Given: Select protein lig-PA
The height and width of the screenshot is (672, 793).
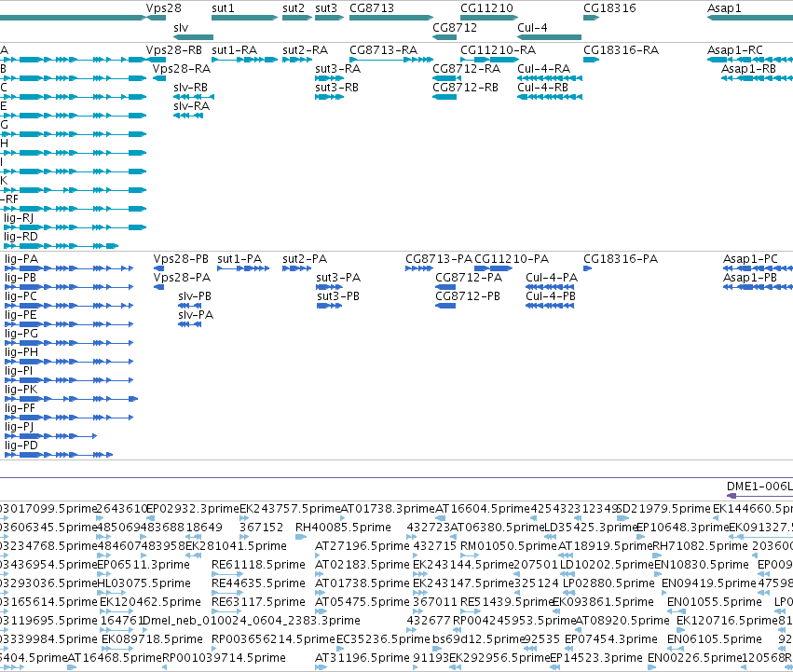Looking at the screenshot, I should tap(69, 268).
